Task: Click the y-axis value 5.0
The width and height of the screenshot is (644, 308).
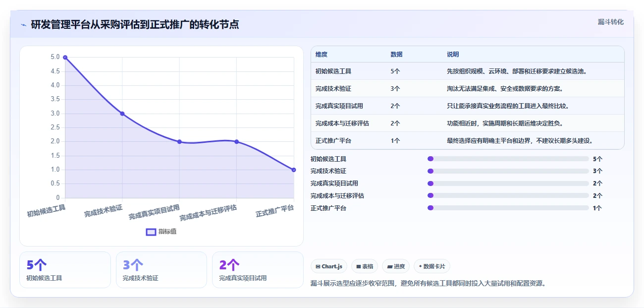Action: [x=55, y=57]
